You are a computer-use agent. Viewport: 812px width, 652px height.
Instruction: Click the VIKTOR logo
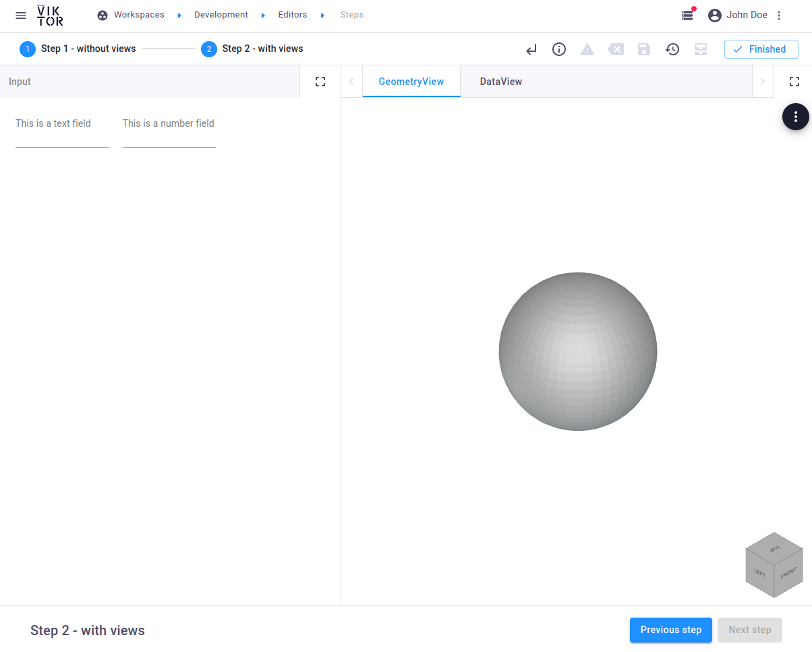pyautogui.click(x=50, y=15)
